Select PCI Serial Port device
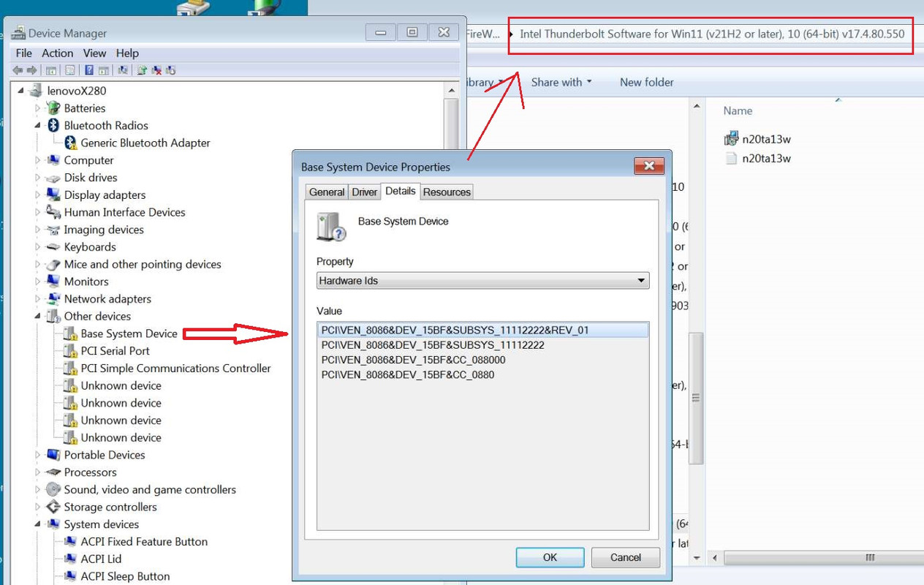This screenshot has width=924, height=585. point(115,351)
